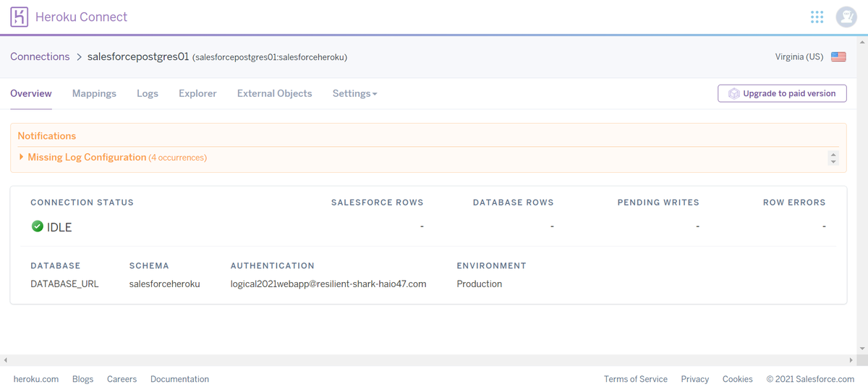868x392 pixels.
Task: Click the Heroku logo icon
Action: pos(20,17)
